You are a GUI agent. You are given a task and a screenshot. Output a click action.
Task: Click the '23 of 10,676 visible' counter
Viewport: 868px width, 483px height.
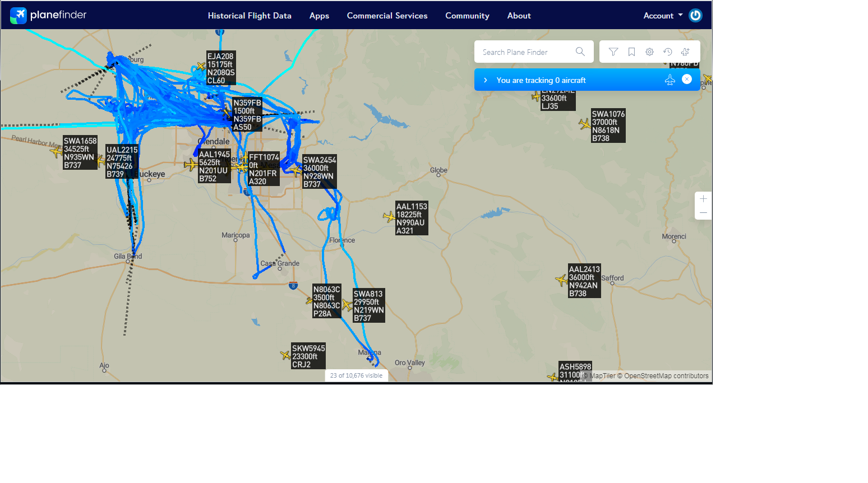pyautogui.click(x=357, y=375)
